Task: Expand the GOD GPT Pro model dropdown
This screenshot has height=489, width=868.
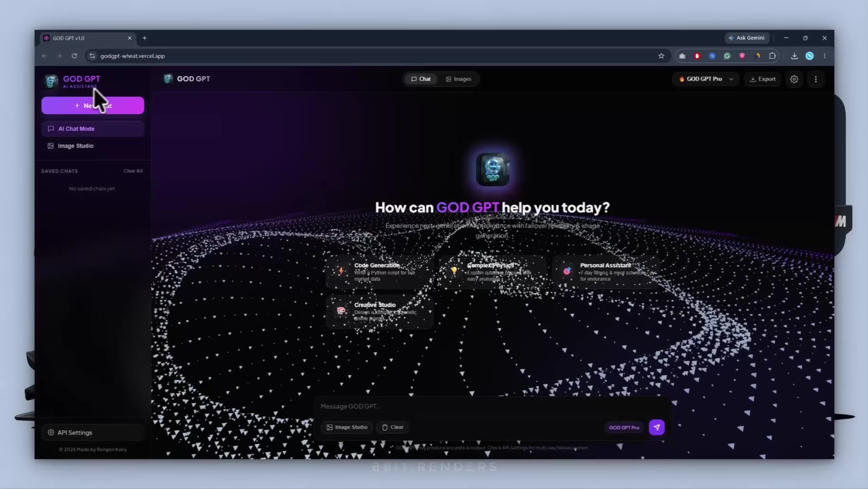Action: click(x=706, y=79)
